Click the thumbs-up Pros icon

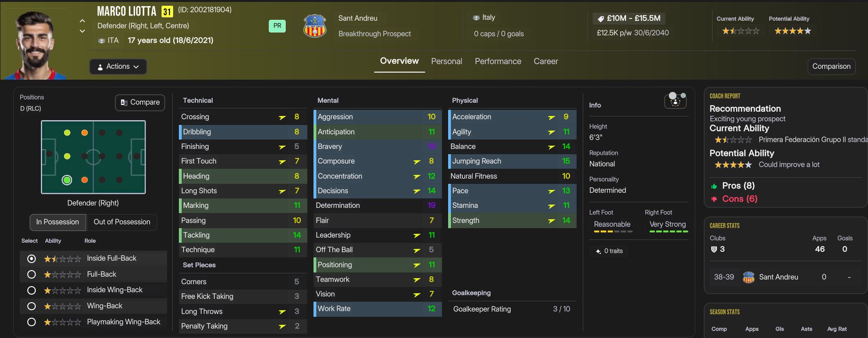[x=714, y=186]
